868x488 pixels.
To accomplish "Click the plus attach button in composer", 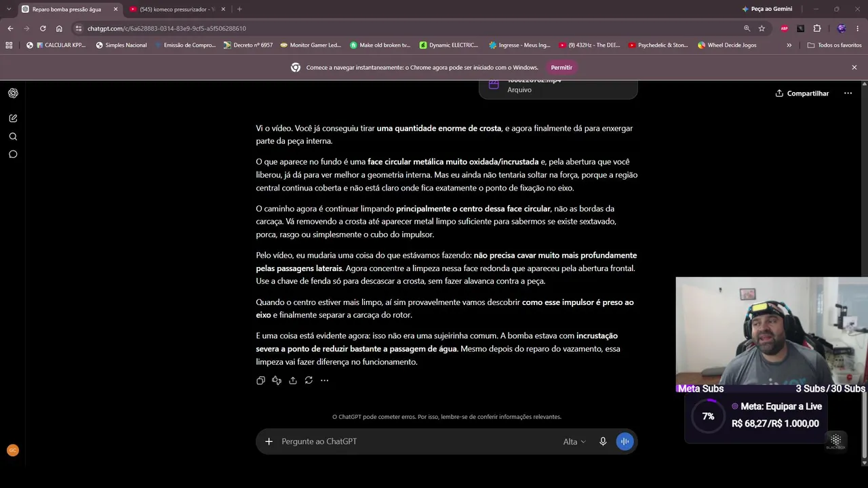I will (269, 441).
